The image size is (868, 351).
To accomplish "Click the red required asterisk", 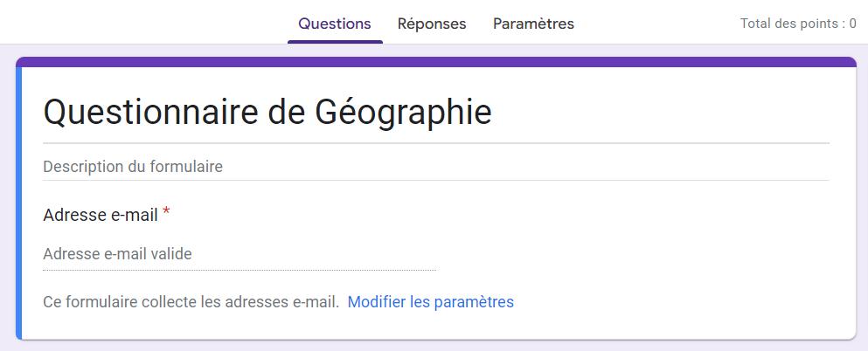I will [166, 212].
